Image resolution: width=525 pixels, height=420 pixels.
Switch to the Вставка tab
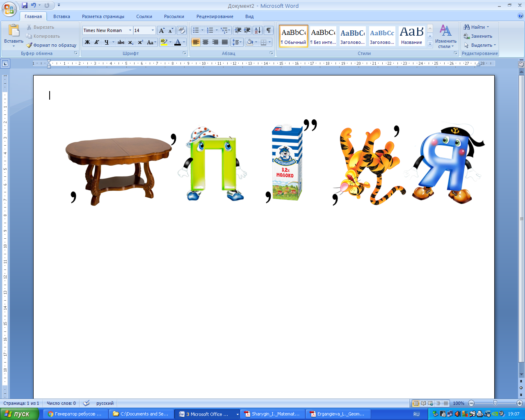(x=62, y=16)
